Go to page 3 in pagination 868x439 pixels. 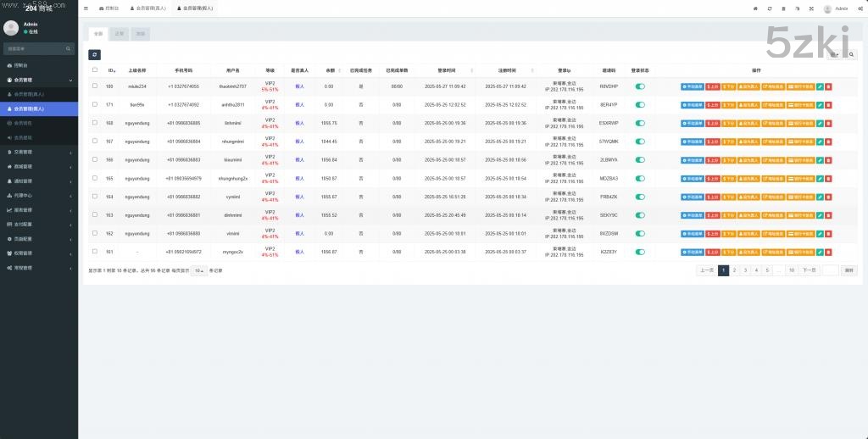[745, 270]
